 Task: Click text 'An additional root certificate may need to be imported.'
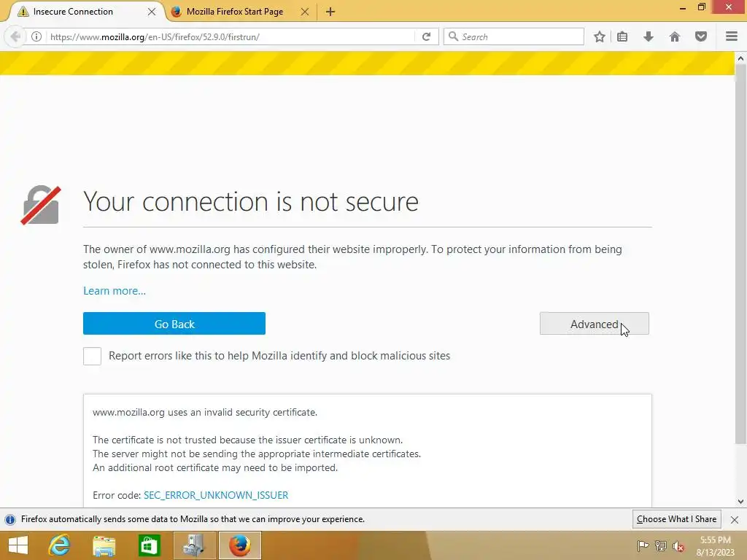(215, 467)
